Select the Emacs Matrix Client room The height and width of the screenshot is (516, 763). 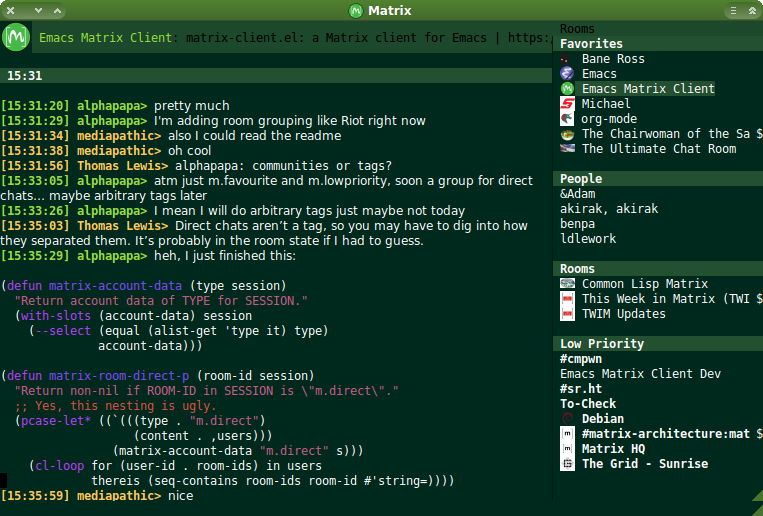pos(648,89)
